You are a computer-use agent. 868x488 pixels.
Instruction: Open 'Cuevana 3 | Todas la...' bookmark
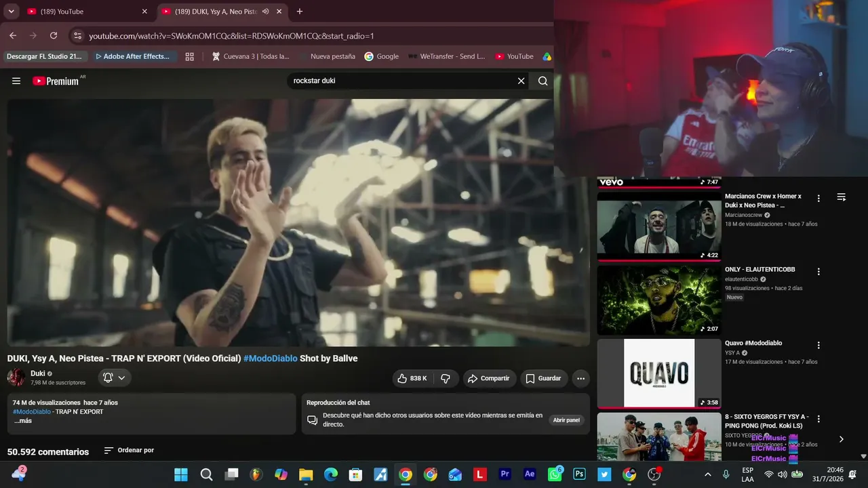click(250, 56)
